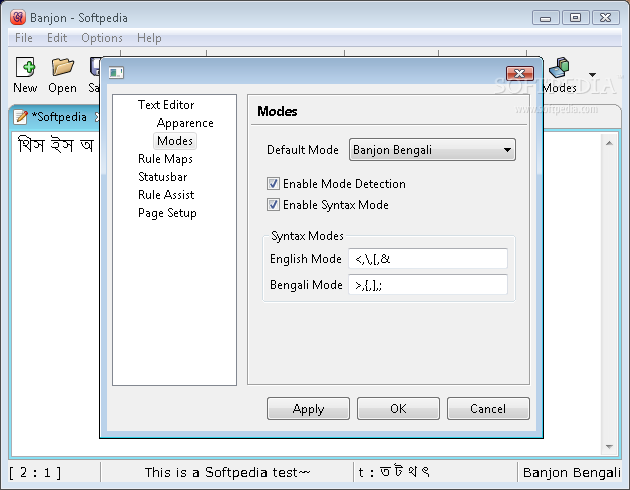Image resolution: width=630 pixels, height=490 pixels.
Task: Select Text Editor in the settings tree
Action: pyautogui.click(x=166, y=104)
